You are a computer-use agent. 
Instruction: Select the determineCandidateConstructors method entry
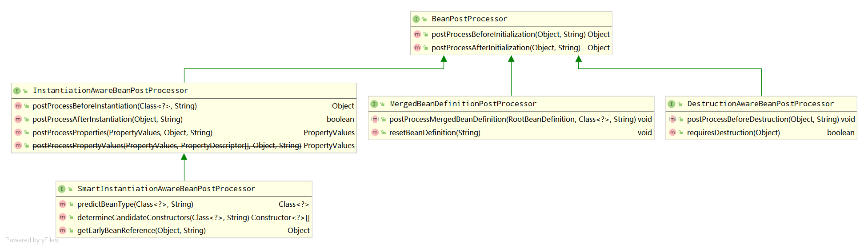163,217
